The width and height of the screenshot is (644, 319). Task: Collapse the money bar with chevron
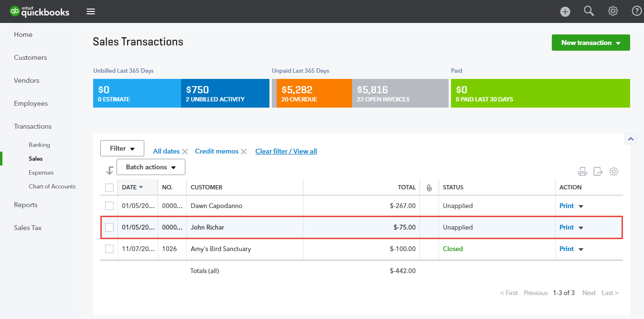pyautogui.click(x=631, y=139)
